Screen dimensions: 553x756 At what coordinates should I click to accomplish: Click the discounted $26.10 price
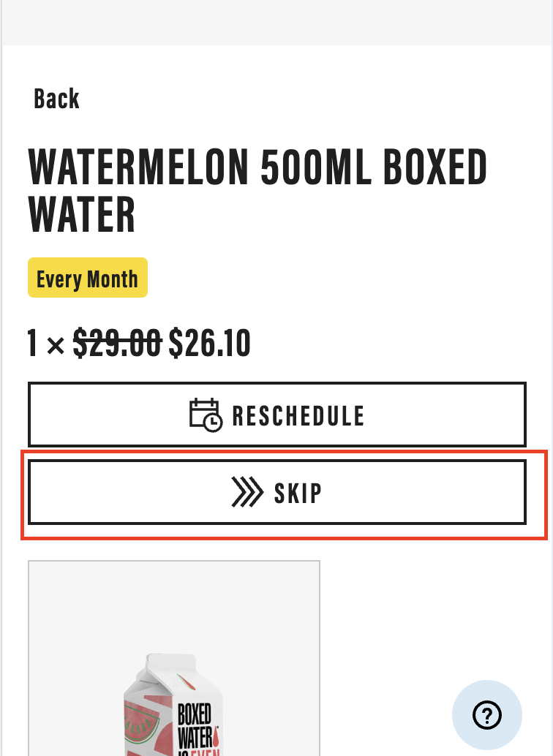[x=209, y=343]
